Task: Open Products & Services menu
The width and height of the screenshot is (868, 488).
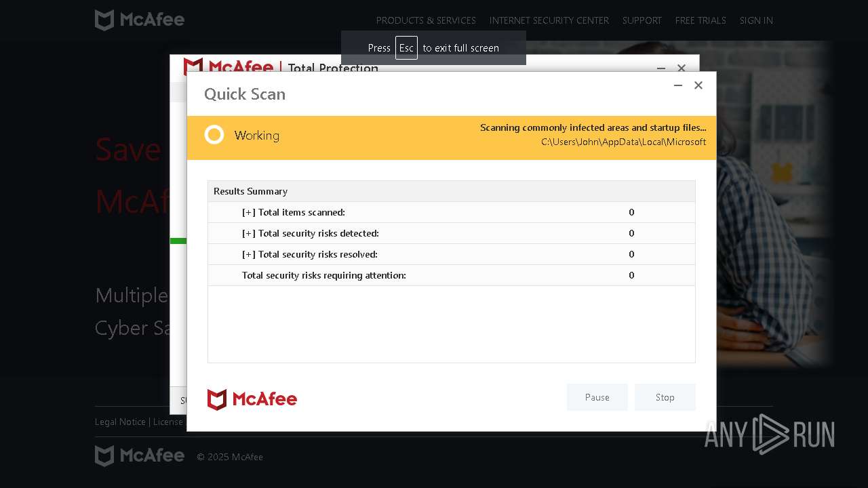Action: (x=426, y=20)
